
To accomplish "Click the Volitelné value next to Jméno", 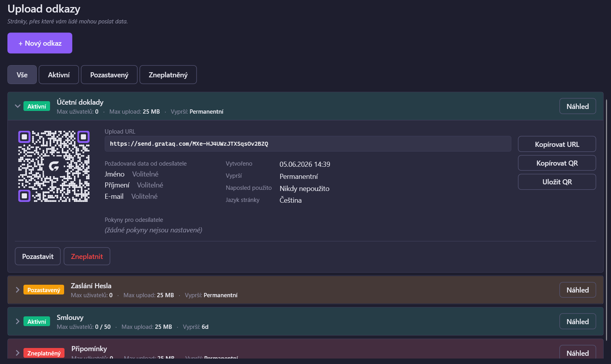I will coord(145,174).
